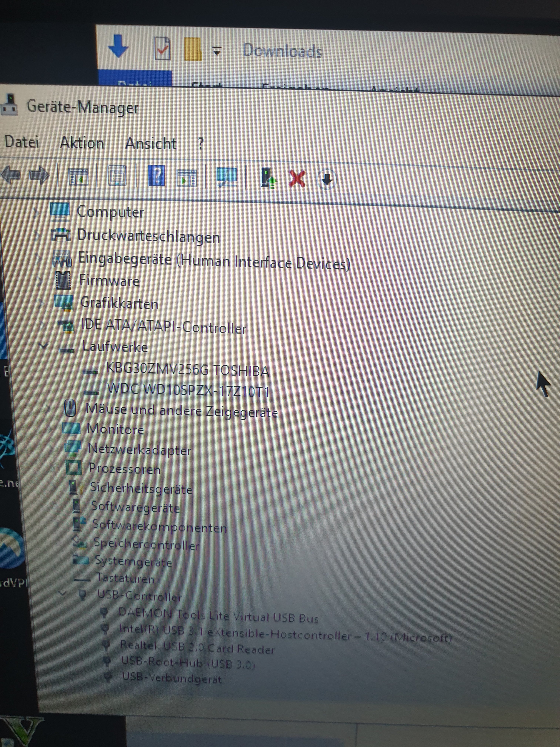Screen dimensions: 560x747
Task: Click the Netzwerkadapter category
Action: pos(139,450)
